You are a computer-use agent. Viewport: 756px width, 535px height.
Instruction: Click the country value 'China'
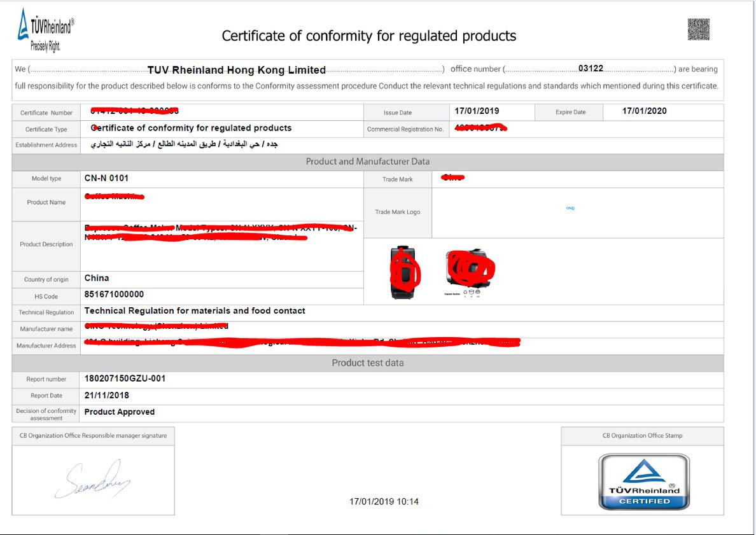pyautogui.click(x=97, y=278)
